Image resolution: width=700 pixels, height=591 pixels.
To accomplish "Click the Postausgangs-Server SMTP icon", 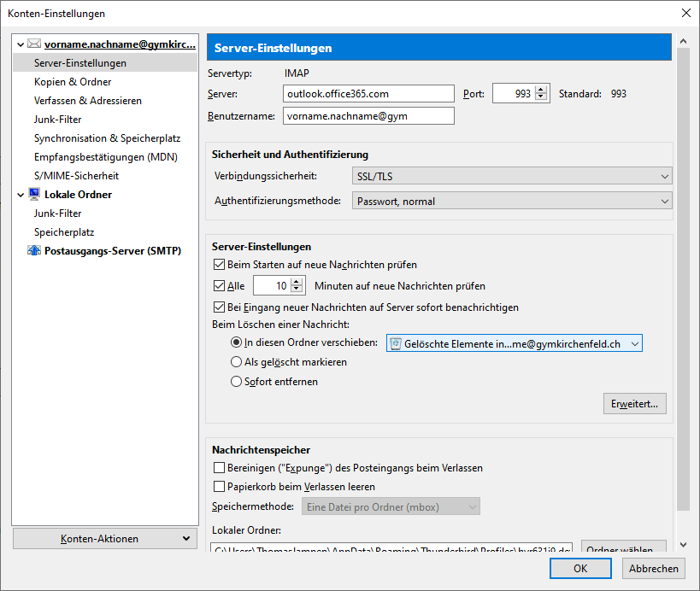I will coord(34,250).
